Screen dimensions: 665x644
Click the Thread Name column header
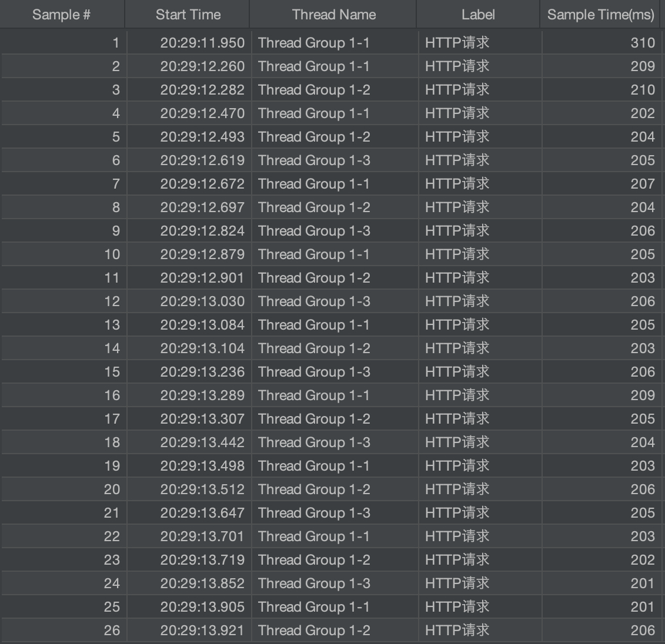(x=333, y=15)
